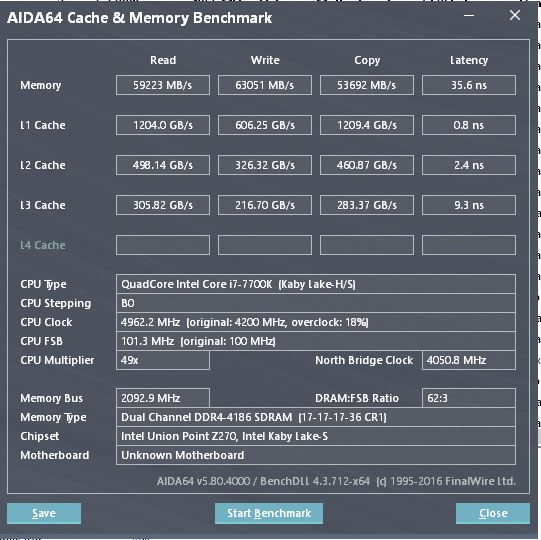The image size is (541, 540).
Task: Click the Write column header
Action: tap(265, 60)
